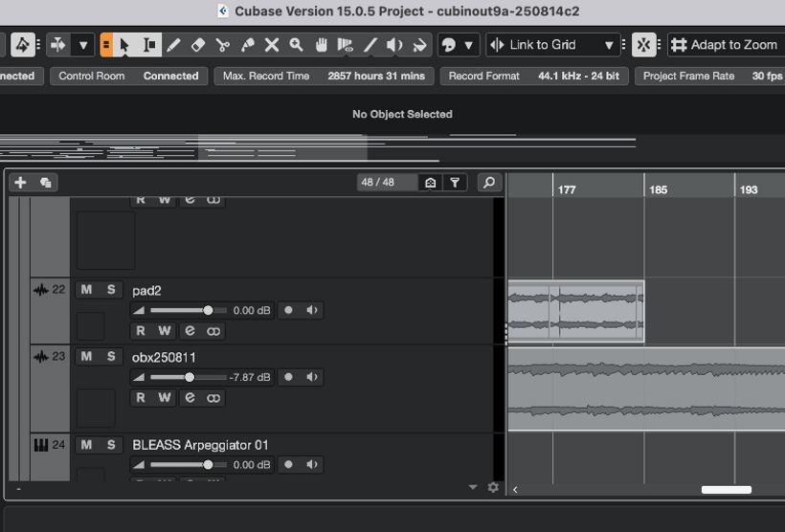Select the Erase tool
785x532 pixels.
198,45
